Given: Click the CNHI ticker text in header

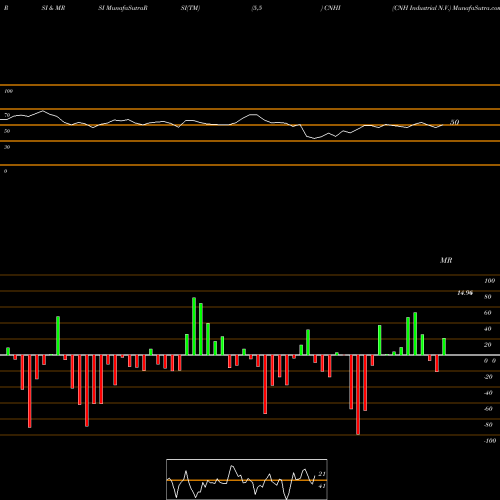Looking at the screenshot, I should pyautogui.click(x=332, y=8).
